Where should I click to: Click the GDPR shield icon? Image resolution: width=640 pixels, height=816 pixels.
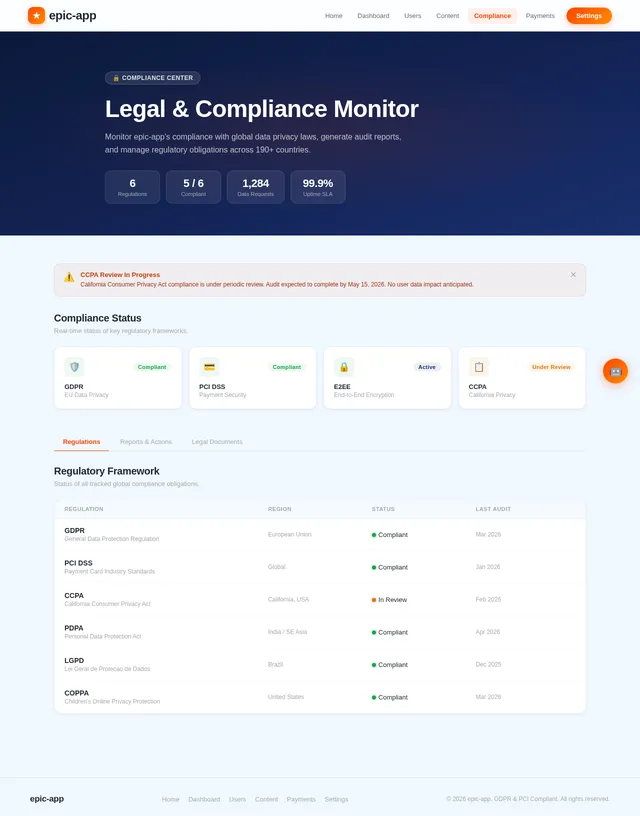(74, 367)
